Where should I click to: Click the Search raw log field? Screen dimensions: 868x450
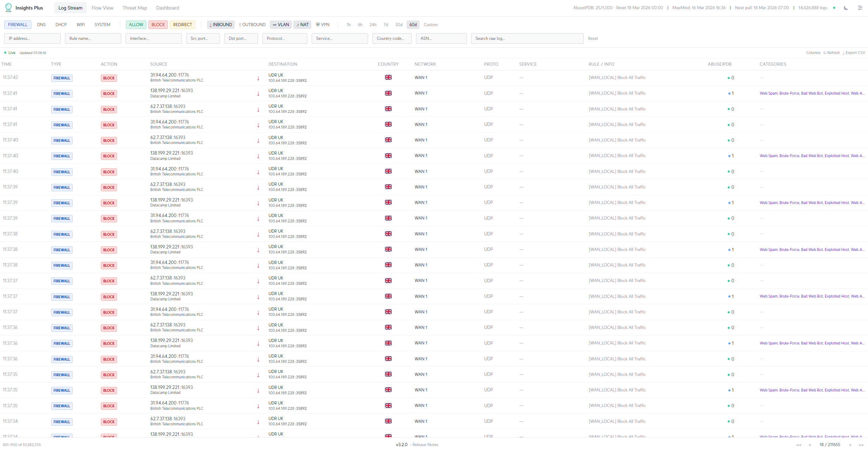(x=527, y=38)
